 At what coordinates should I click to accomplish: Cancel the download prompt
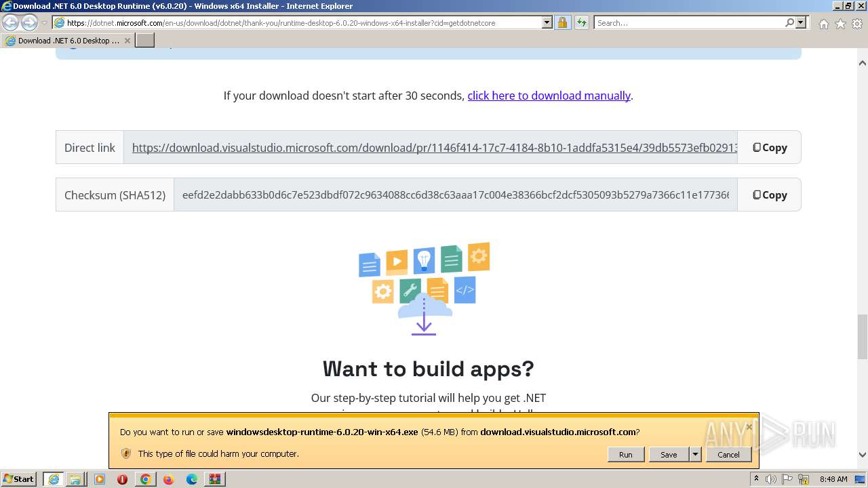coord(728,454)
